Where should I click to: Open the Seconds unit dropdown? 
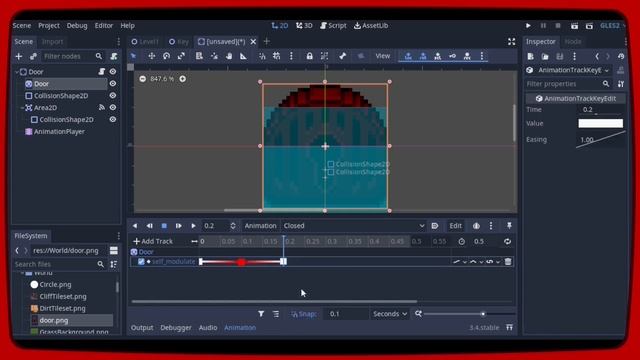(390, 314)
